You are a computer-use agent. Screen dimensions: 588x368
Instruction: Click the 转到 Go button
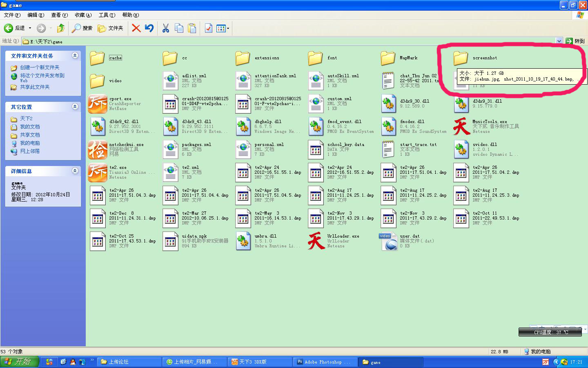tap(575, 41)
